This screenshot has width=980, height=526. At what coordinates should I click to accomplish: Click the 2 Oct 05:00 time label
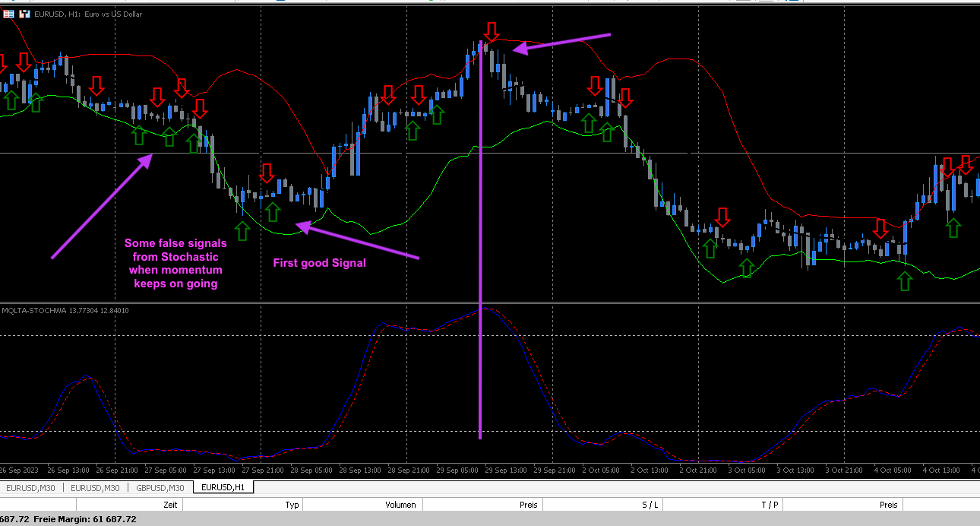602,471
